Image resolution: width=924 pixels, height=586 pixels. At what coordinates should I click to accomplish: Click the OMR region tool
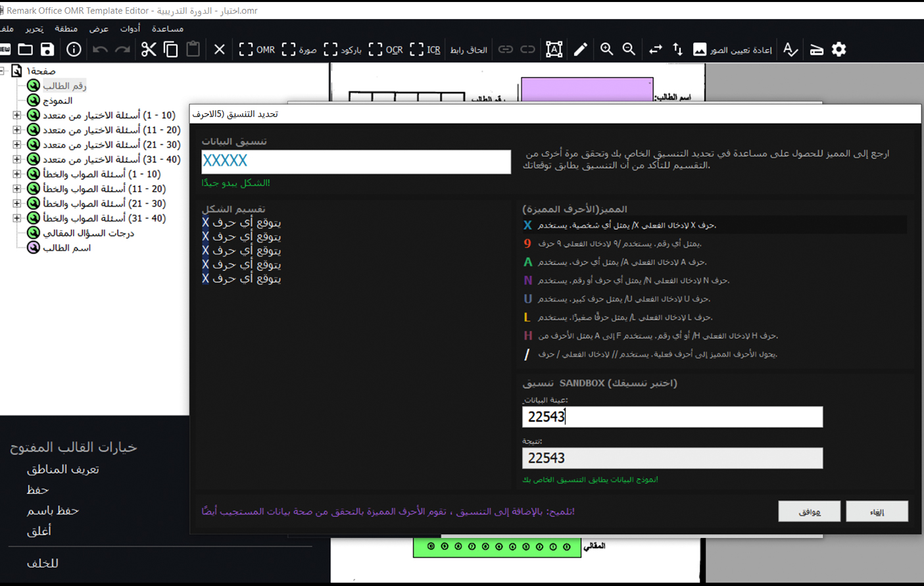coord(257,49)
